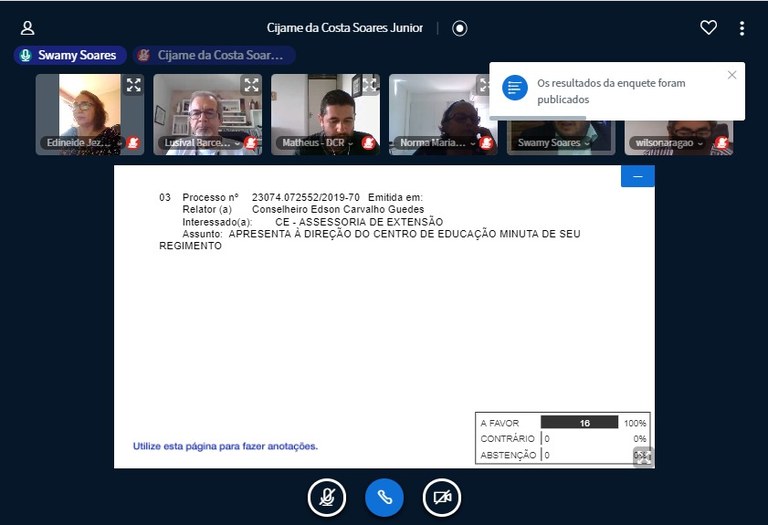This screenshot has height=525, width=768.
Task: Make the presentation fullscreen
Action: (x=642, y=457)
